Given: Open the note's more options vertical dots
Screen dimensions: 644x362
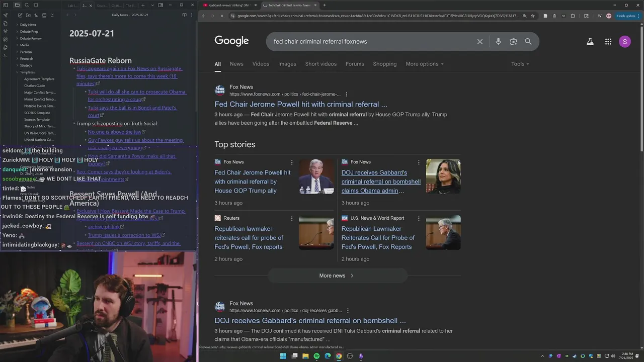Looking at the screenshot, I should point(192,15).
